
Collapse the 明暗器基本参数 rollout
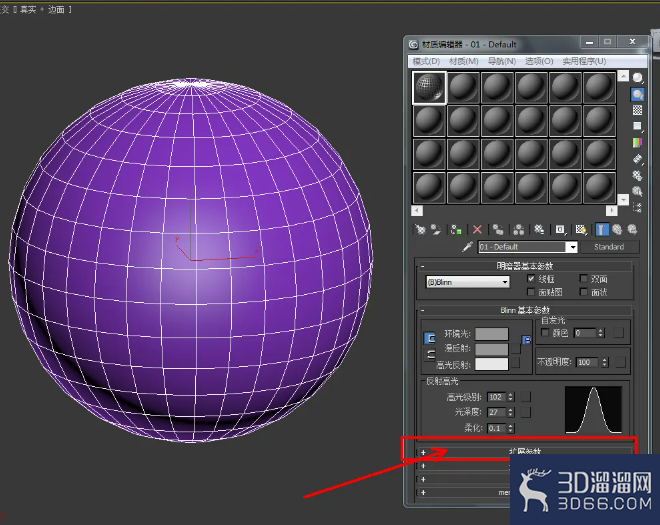pyautogui.click(x=524, y=266)
